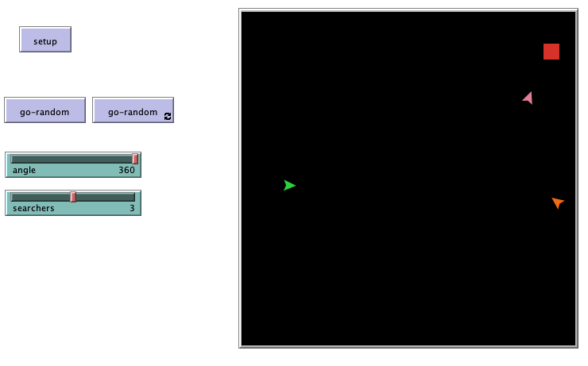
Task: Click the searchers slider handle
Action: [x=73, y=197]
